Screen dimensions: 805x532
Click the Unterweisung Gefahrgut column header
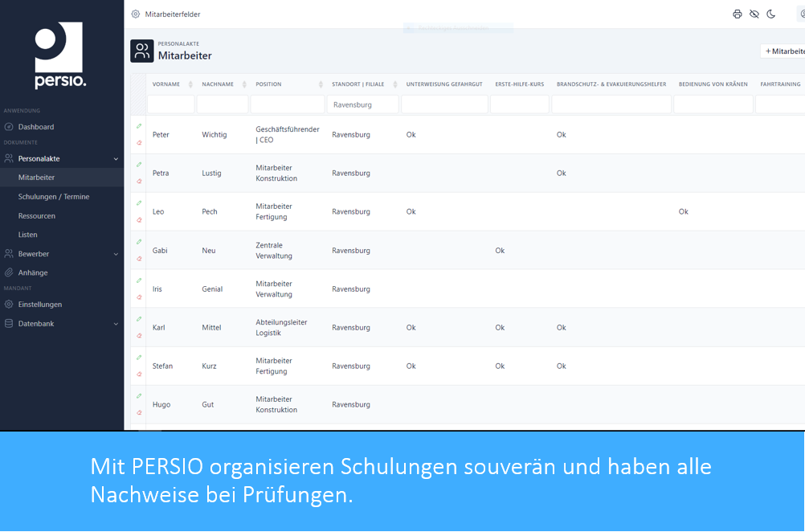(444, 84)
